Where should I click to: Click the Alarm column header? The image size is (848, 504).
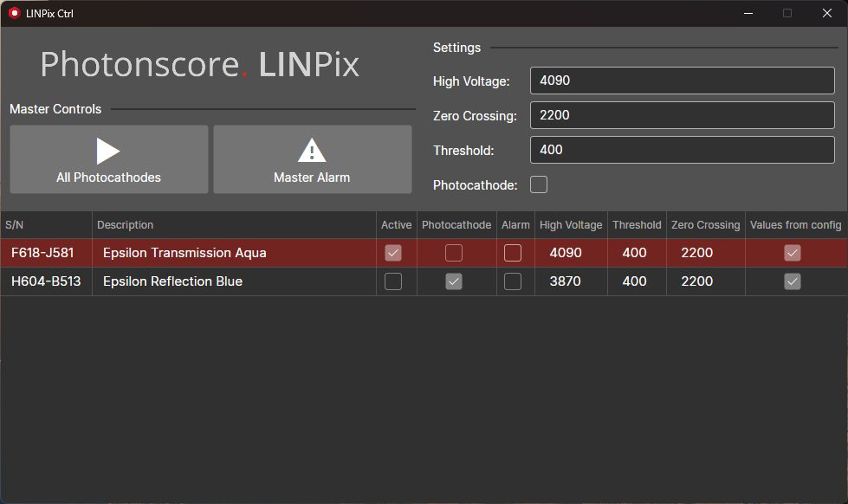point(515,225)
